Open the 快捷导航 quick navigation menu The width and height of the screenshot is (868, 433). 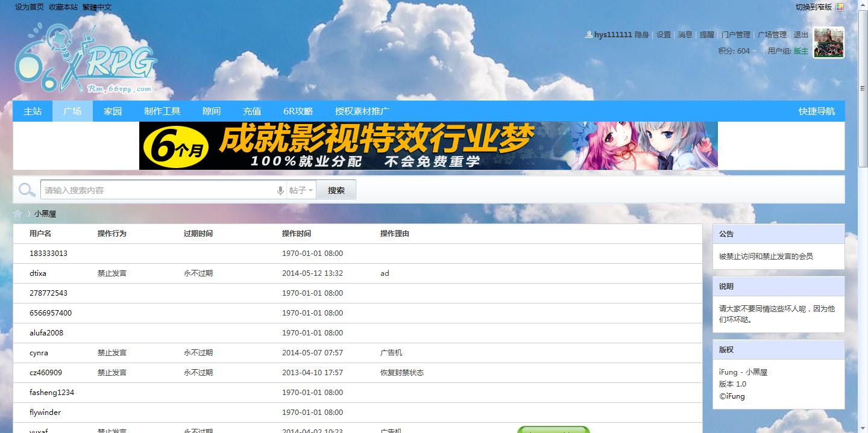[x=817, y=111]
